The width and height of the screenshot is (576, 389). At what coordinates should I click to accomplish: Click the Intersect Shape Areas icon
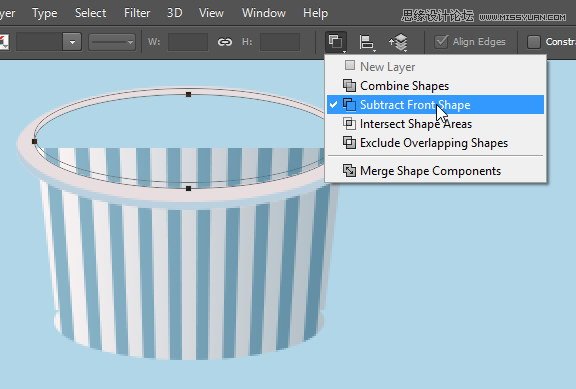click(x=349, y=124)
